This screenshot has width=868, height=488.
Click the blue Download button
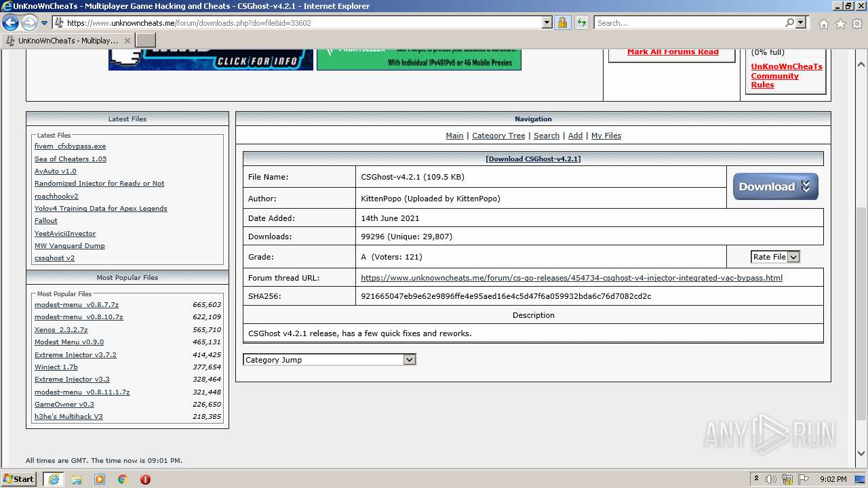pyautogui.click(x=775, y=186)
